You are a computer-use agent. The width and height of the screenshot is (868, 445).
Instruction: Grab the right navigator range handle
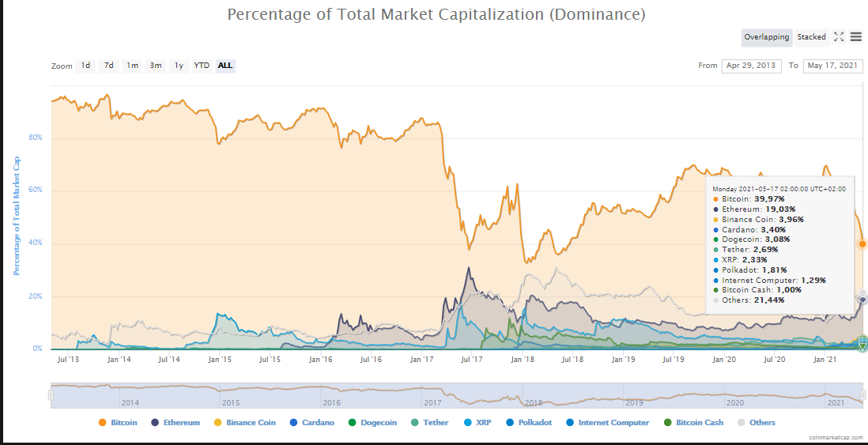coord(862,395)
